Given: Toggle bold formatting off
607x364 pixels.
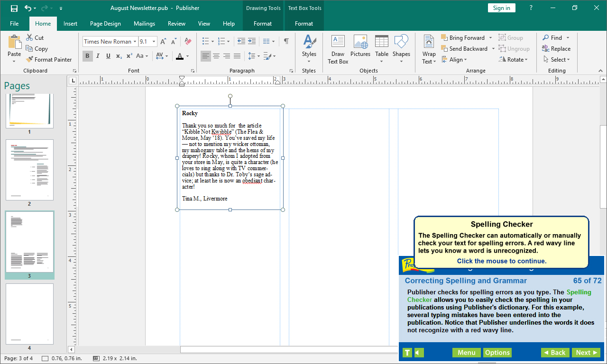Looking at the screenshot, I should coord(87,56).
